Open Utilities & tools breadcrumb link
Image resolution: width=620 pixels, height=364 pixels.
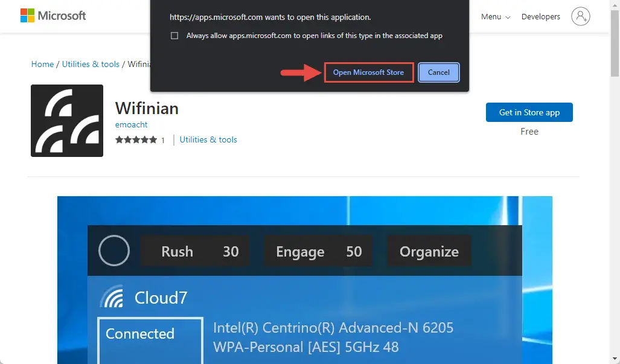click(91, 64)
